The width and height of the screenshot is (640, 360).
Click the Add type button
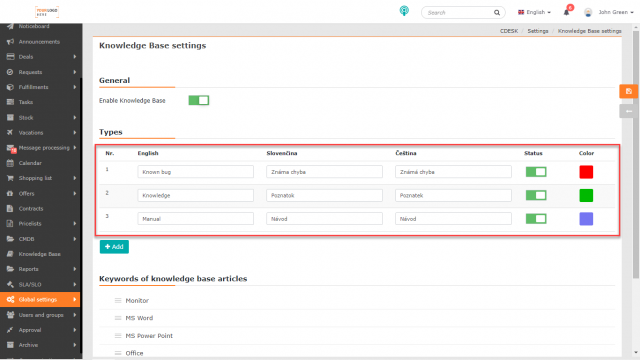[x=114, y=247]
